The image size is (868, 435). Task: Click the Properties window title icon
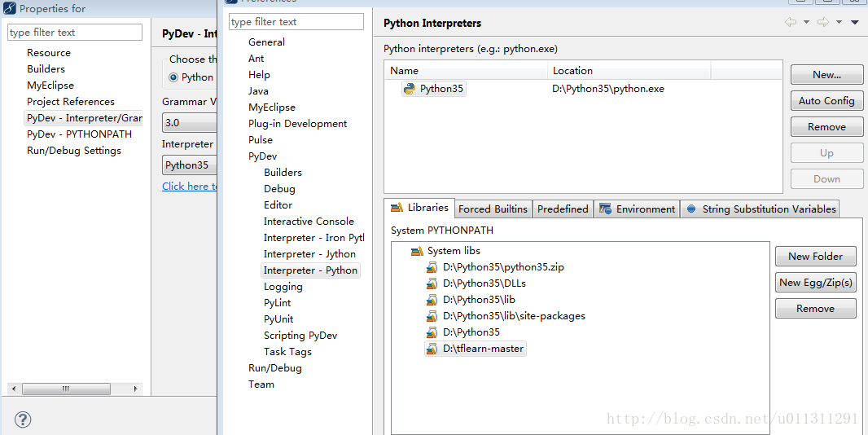(x=10, y=9)
